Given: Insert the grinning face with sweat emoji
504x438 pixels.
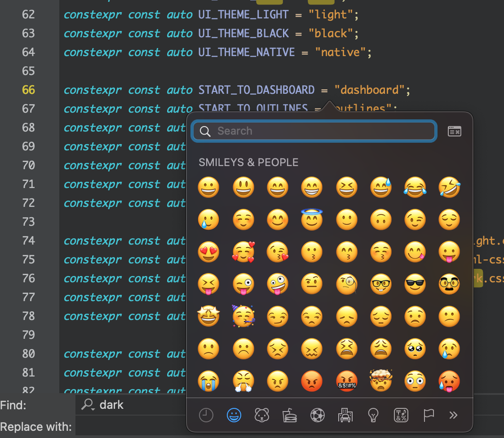Looking at the screenshot, I should pyautogui.click(x=381, y=187).
